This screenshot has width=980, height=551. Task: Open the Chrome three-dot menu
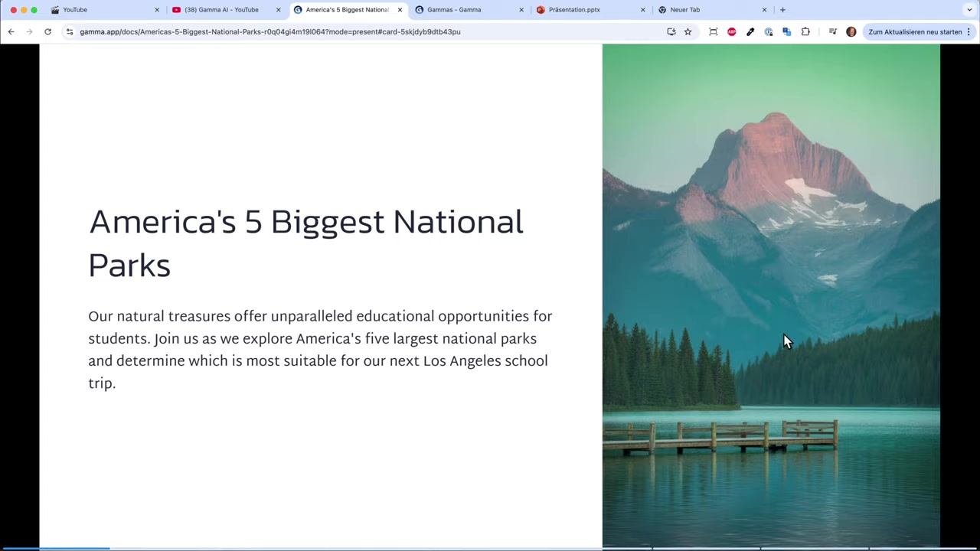(x=969, y=31)
